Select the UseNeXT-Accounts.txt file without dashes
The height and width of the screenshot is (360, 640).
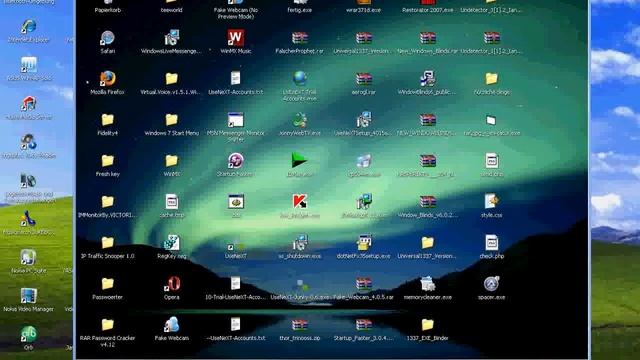pos(236,78)
